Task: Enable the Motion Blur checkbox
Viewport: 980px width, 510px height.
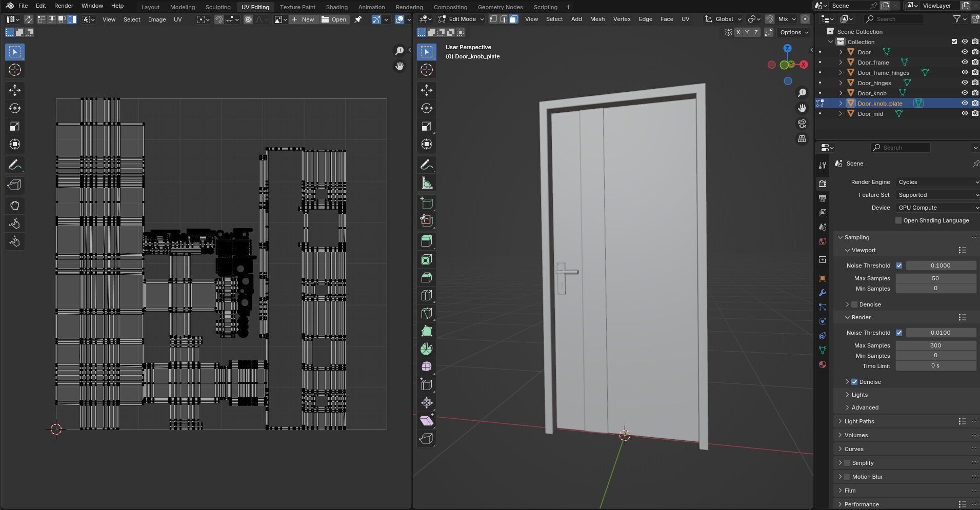Action: [847, 477]
